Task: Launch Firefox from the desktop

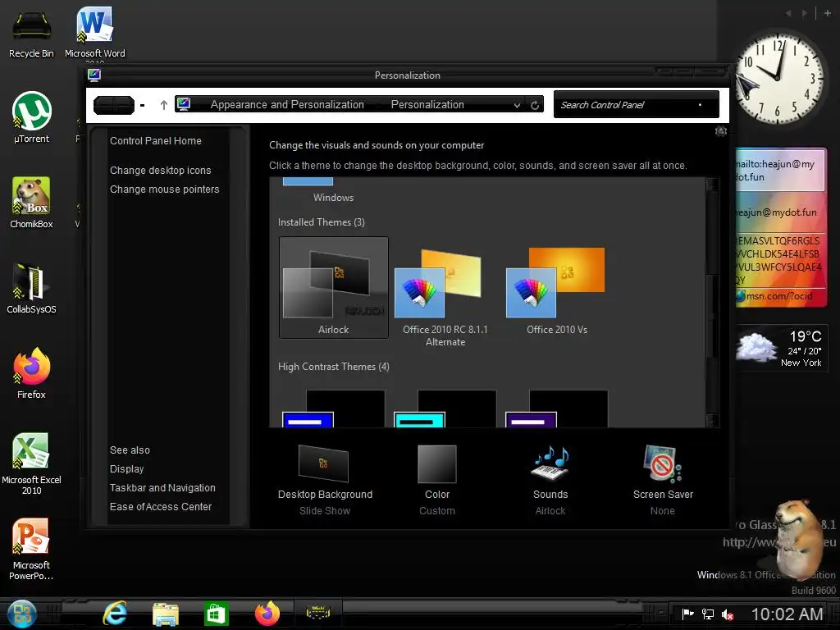Action: click(32, 373)
